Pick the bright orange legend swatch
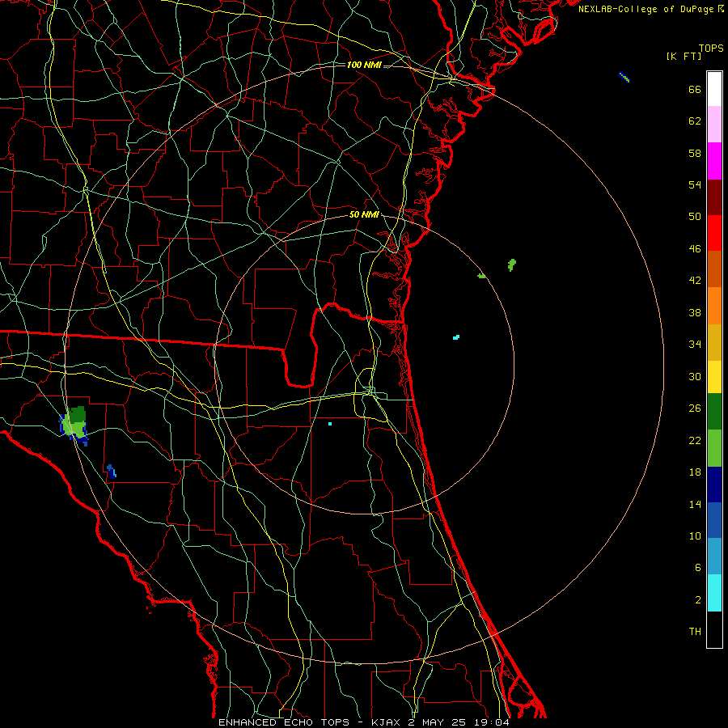The image size is (728, 728). (714, 306)
